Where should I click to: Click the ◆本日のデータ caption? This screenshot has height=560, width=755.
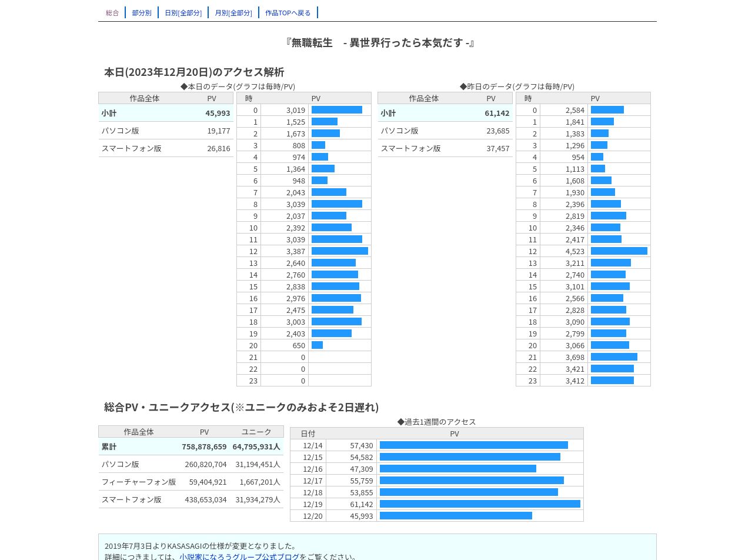pyautogui.click(x=238, y=86)
